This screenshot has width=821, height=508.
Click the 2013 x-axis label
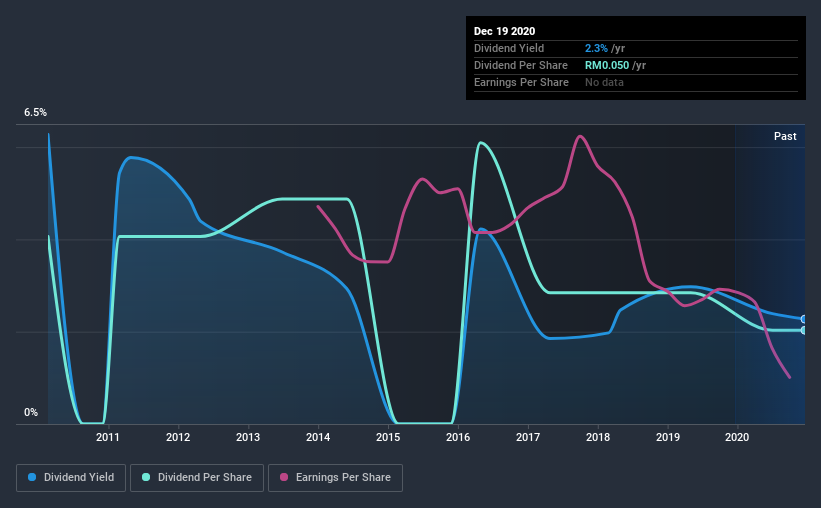(x=248, y=437)
